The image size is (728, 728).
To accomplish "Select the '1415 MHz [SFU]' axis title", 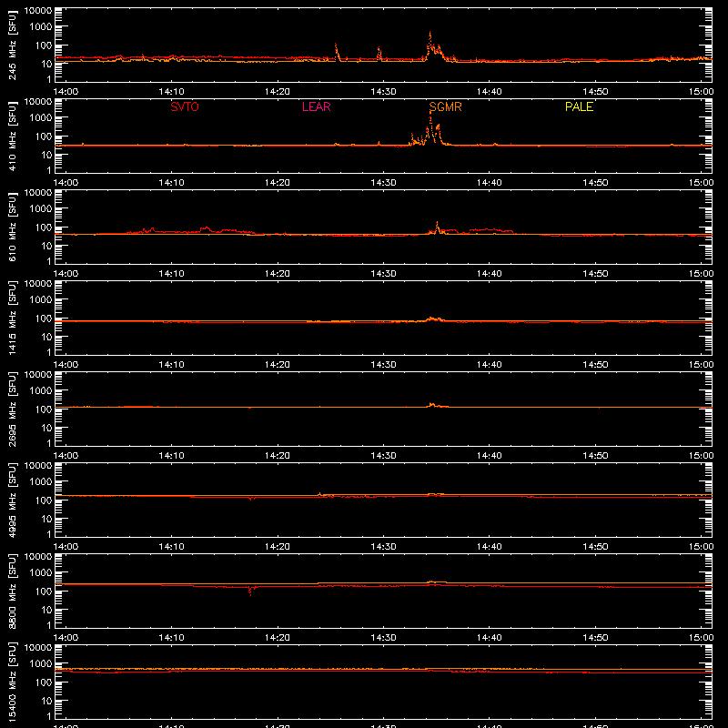I will point(12,318).
